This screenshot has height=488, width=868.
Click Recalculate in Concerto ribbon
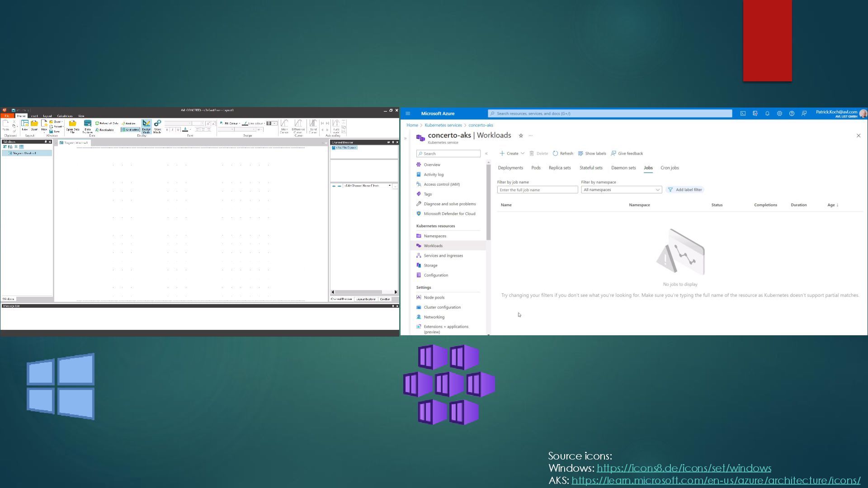coord(105,130)
